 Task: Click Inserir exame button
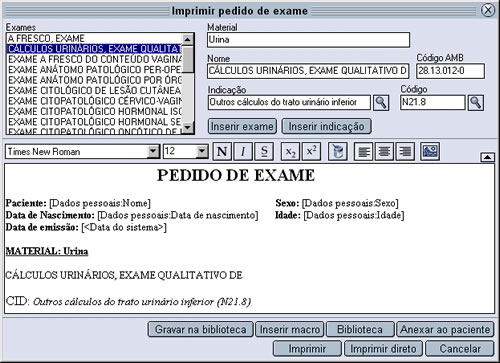(x=242, y=126)
